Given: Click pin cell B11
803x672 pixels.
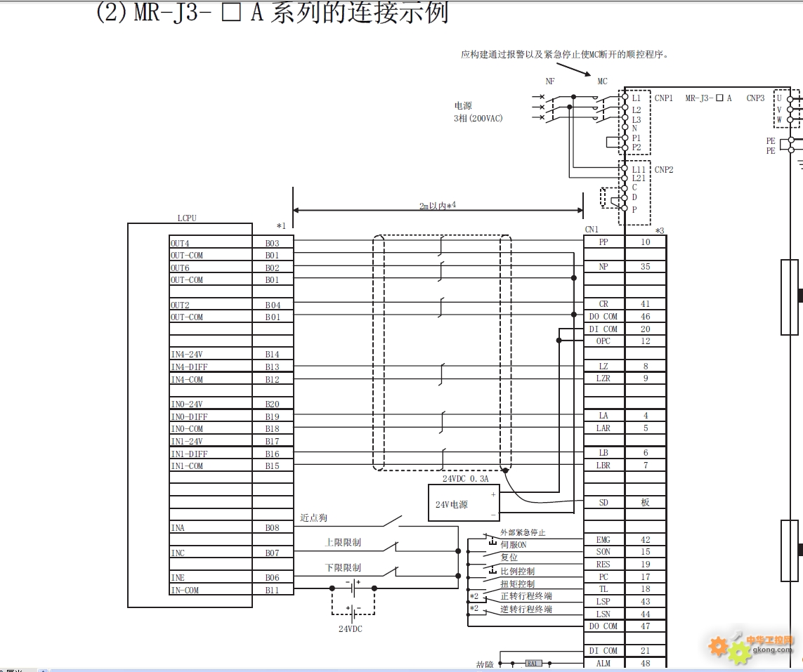Looking at the screenshot, I should click(x=273, y=590).
